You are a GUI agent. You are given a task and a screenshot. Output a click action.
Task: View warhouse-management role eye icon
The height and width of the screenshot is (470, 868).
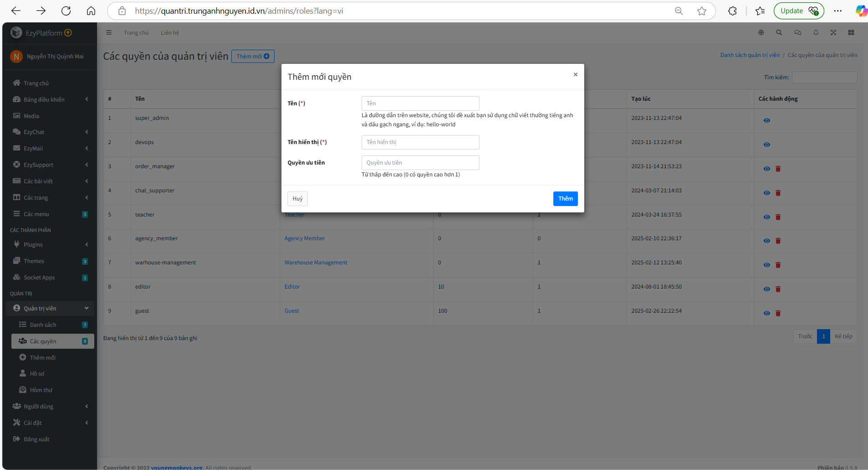767,265
